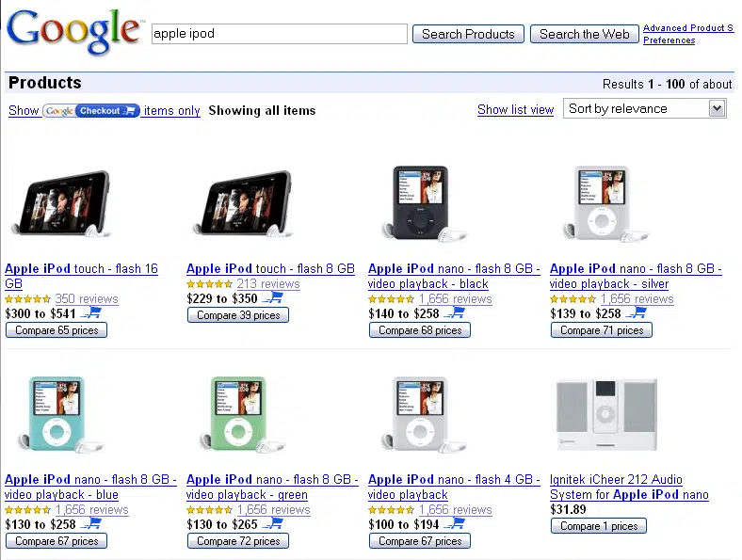The height and width of the screenshot is (560, 742).
Task: Click checkout cart icon beside $300 to $541
Action: click(x=91, y=313)
